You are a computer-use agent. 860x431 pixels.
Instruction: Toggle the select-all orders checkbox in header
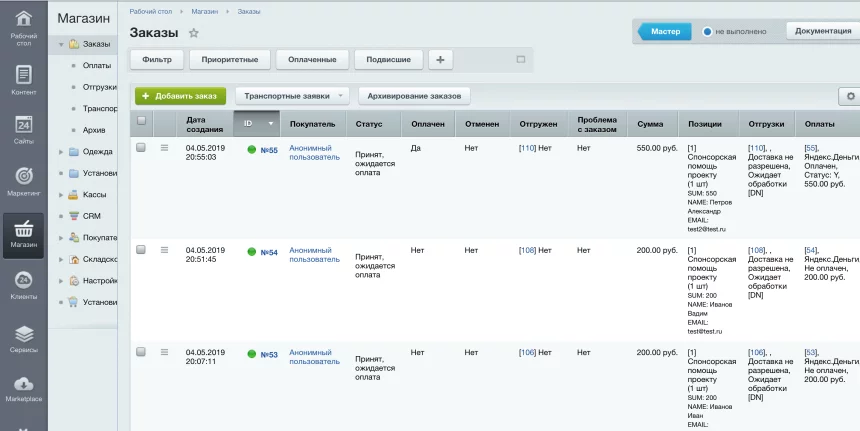(141, 121)
